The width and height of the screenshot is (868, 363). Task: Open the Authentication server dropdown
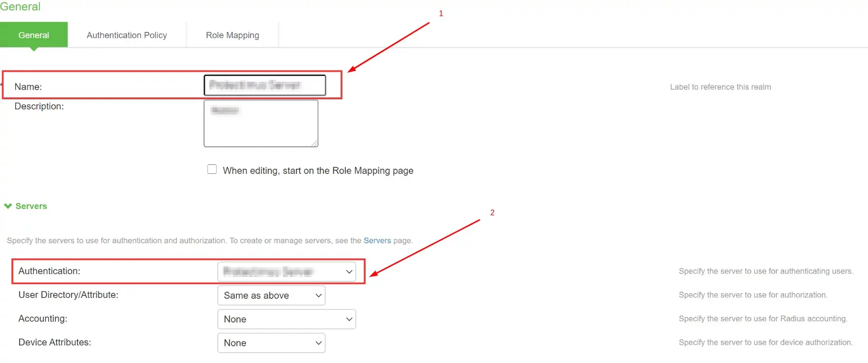[x=285, y=271]
